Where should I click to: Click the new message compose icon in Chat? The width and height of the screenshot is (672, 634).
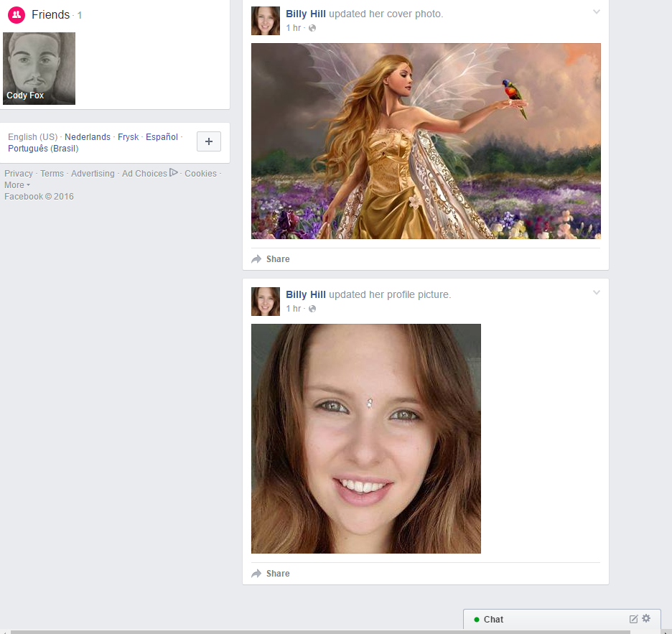pos(633,619)
